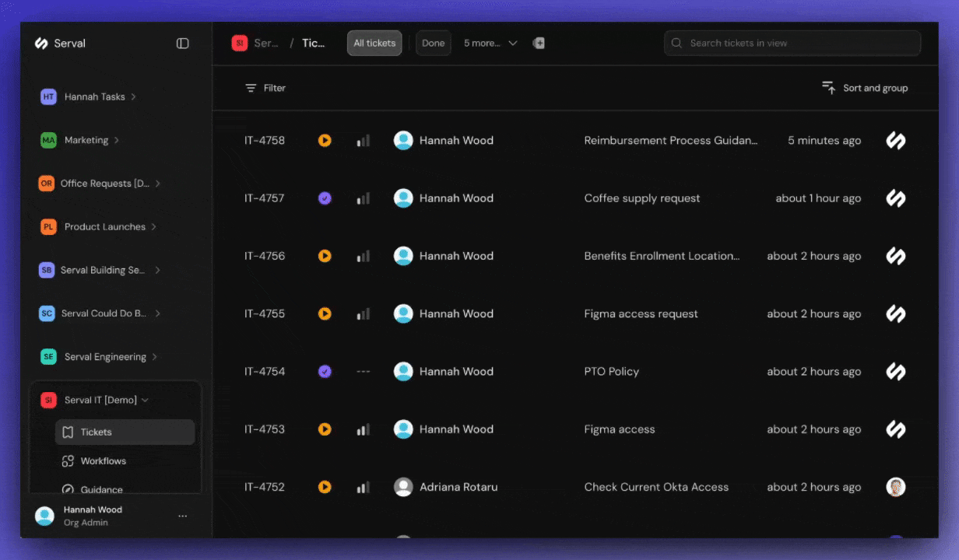Expand the Serval IT [Demo] workspace dropdown
The height and width of the screenshot is (560, 959).
tap(145, 400)
